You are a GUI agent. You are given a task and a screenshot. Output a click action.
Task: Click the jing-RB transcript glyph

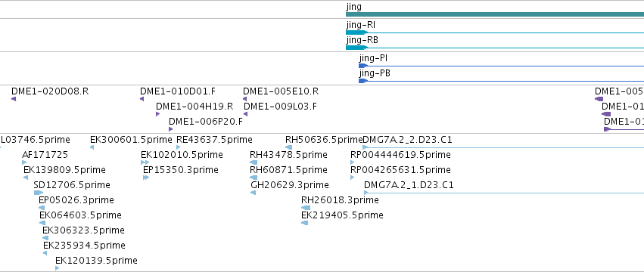point(495,48)
